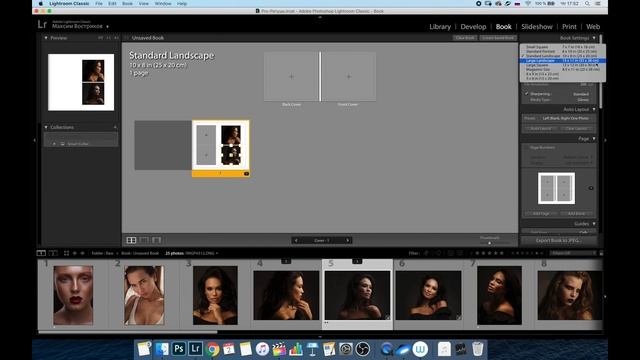
Task: Open OBS from the Dock
Action: click(362, 349)
